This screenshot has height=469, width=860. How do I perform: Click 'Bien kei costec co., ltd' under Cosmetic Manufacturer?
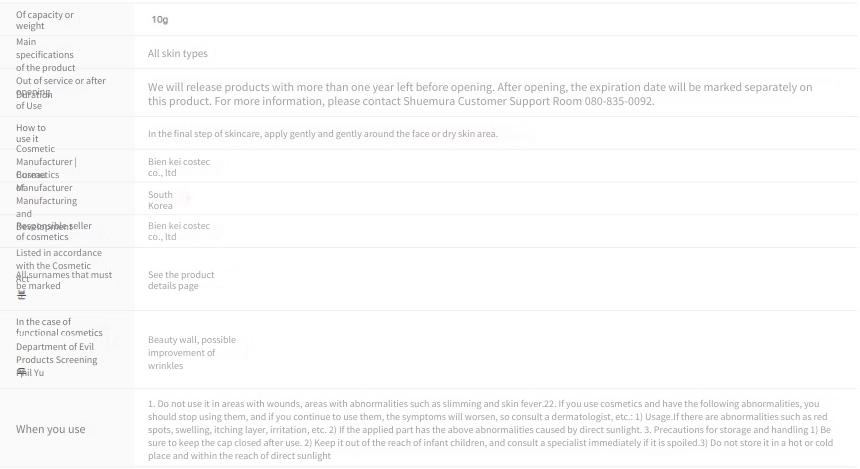point(179,167)
